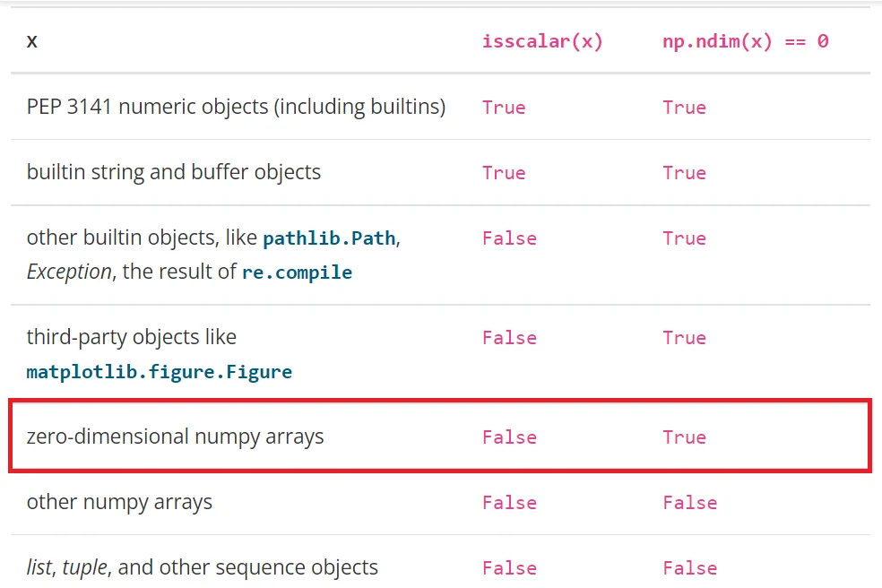
Task: Click ndim True value in third-party objects row
Action: pyautogui.click(x=684, y=338)
